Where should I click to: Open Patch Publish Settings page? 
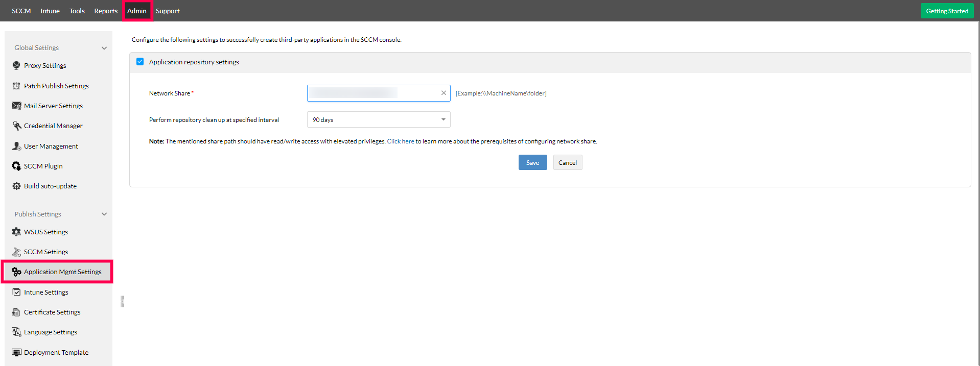[x=56, y=86]
